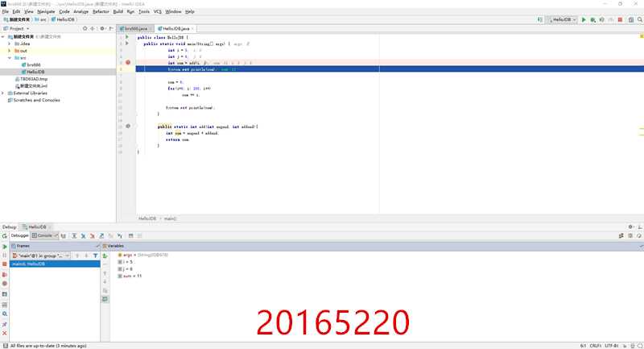Open Project panel settings gear
This screenshot has height=349, width=644.
click(102, 29)
